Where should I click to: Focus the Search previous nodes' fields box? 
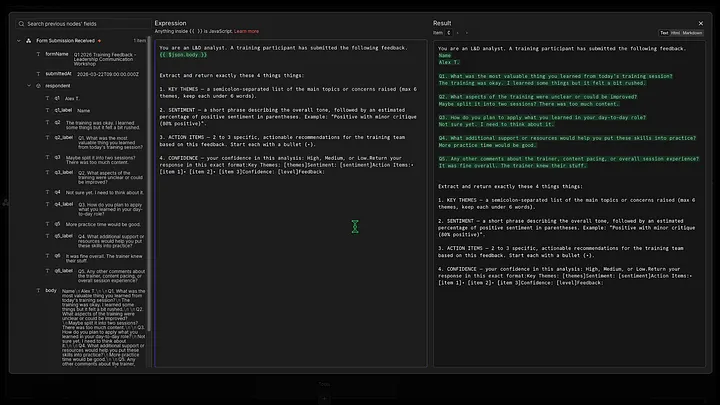coord(83,24)
